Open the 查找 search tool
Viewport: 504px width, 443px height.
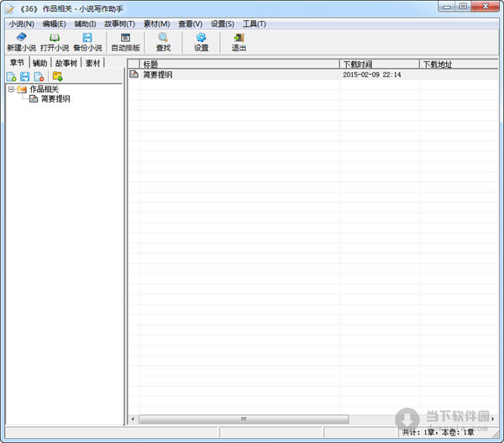point(163,42)
